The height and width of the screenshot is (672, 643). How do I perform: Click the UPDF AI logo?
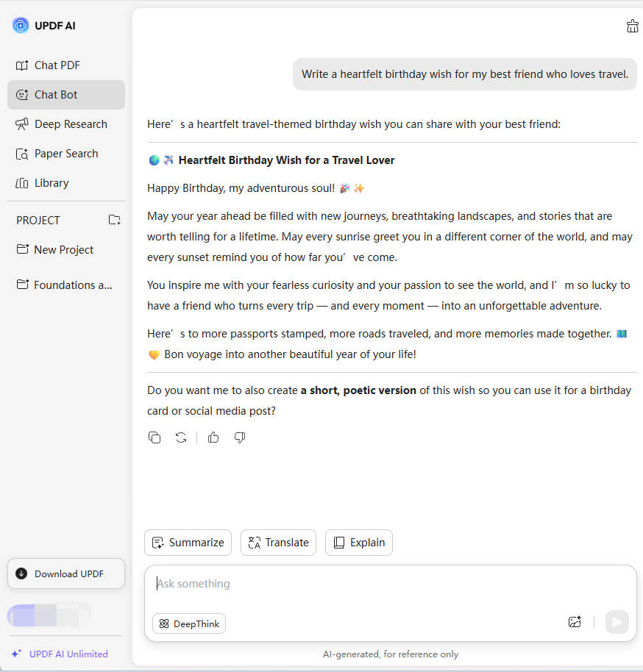click(x=21, y=26)
